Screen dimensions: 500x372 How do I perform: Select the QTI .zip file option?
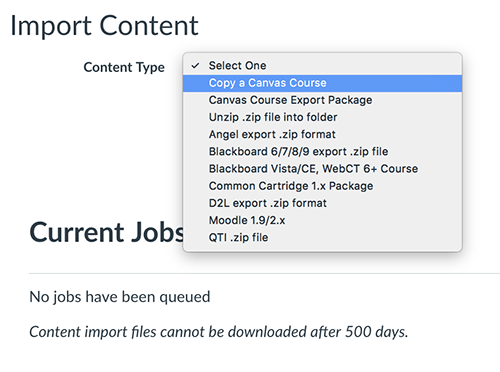click(322, 238)
